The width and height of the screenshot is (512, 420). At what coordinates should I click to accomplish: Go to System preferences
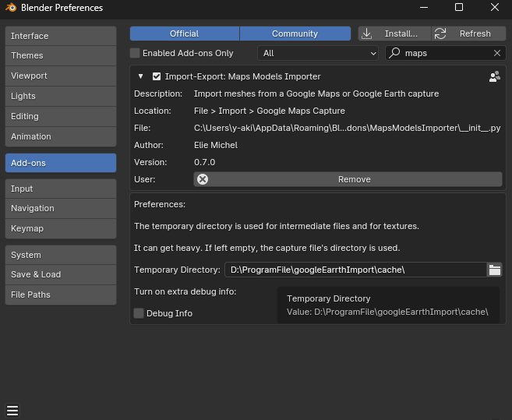click(x=61, y=255)
